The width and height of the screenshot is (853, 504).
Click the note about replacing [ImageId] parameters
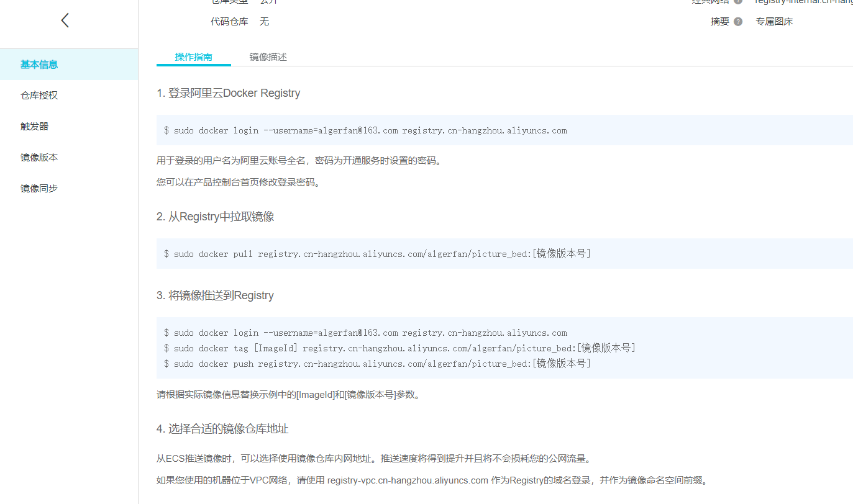tap(289, 395)
